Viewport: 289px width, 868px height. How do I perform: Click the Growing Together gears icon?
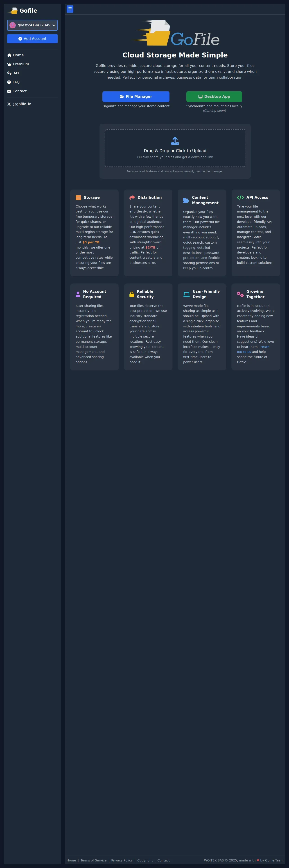coord(240,294)
